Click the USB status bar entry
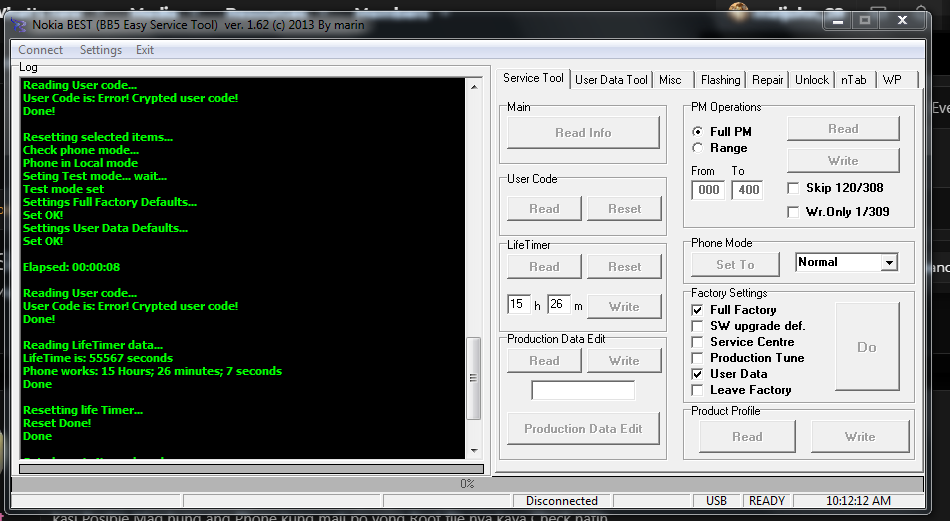Screen dimensions: 950x521 pyautogui.click(x=716, y=500)
